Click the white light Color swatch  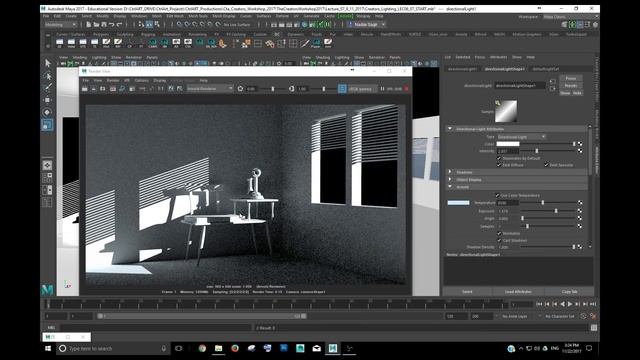(508, 144)
